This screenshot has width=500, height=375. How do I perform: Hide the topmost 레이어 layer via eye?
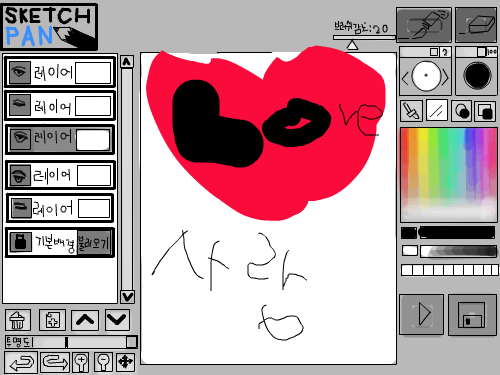[20, 72]
